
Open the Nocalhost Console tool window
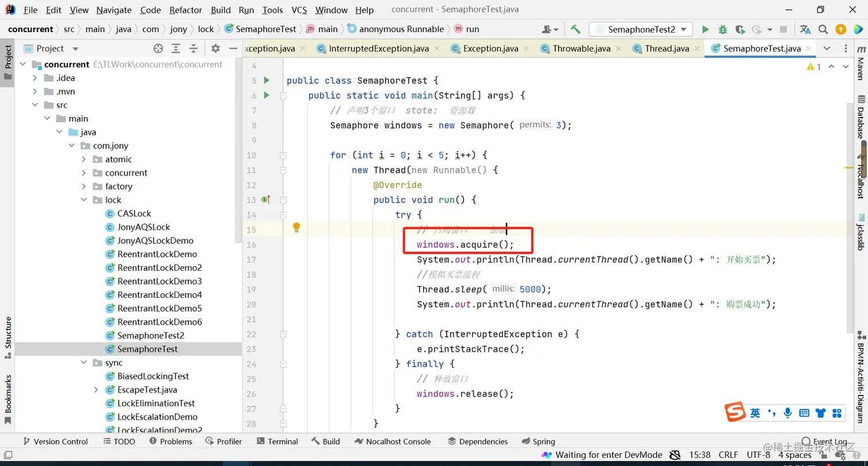click(393, 441)
